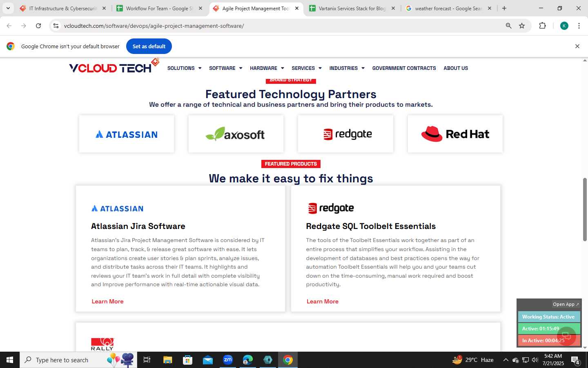Expand the Services dropdown menu
This screenshot has height=368, width=588.
click(x=307, y=68)
